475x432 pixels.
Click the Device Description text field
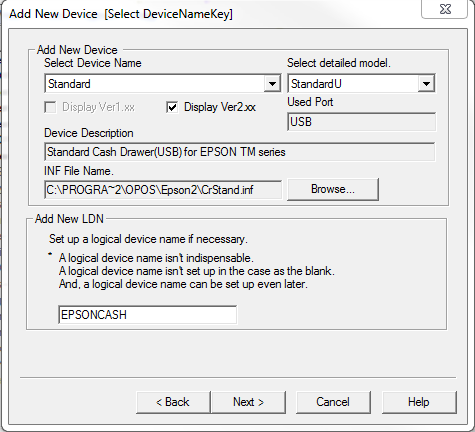[x=239, y=152]
